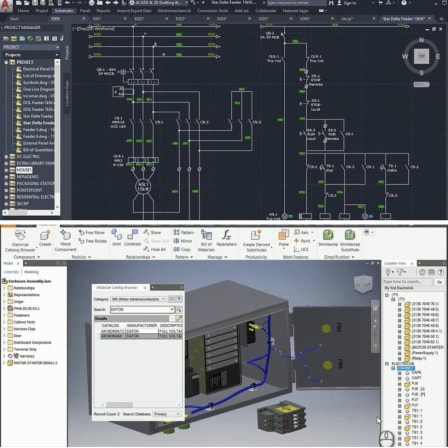The width and height of the screenshot is (448, 448).
Task: Click the Shrinkwrap tool
Action: [x=328, y=238]
